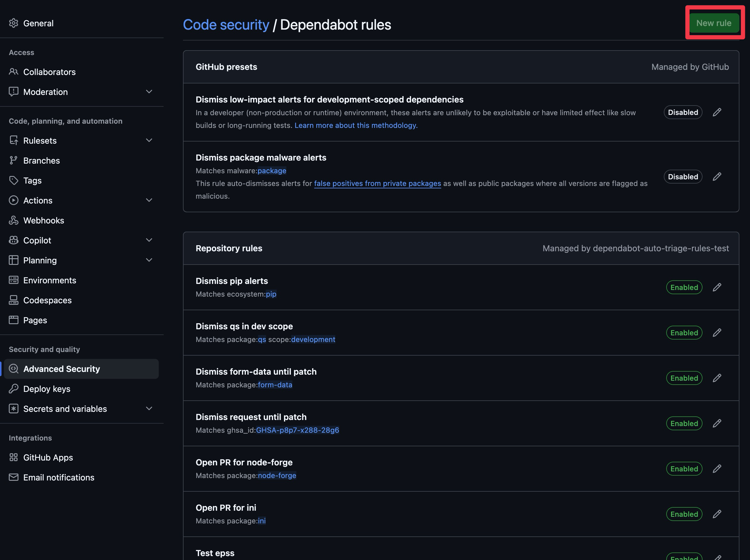This screenshot has width=750, height=560.
Task: Open Learn more about this methodology link
Action: click(356, 125)
